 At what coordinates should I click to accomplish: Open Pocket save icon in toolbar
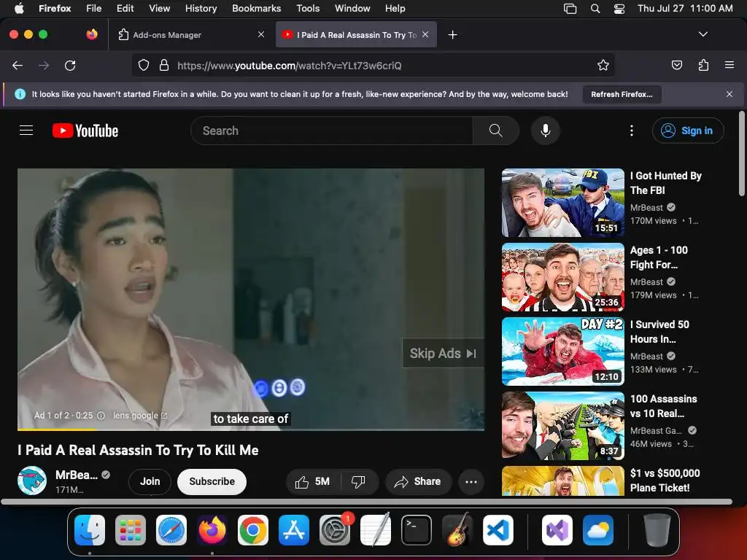pyautogui.click(x=676, y=65)
